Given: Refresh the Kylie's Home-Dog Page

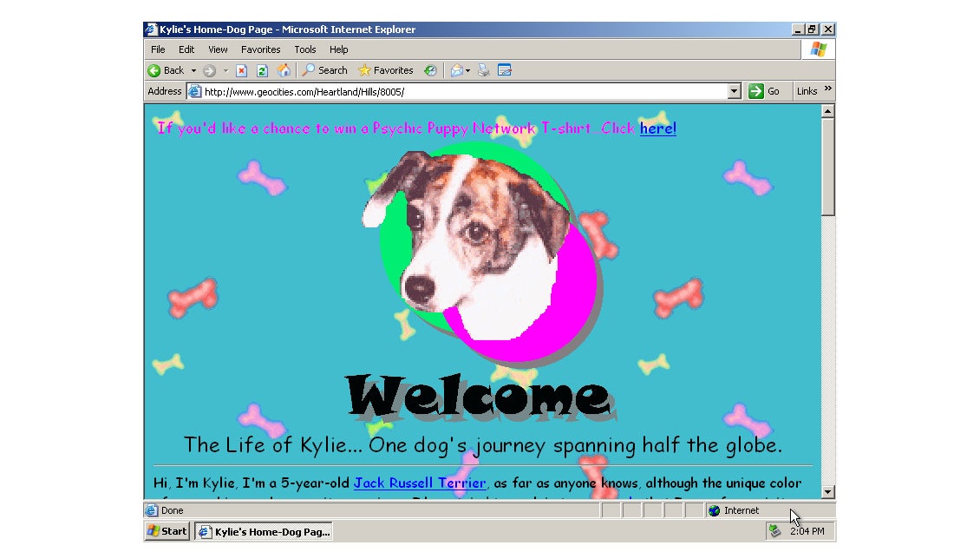Looking at the screenshot, I should pos(262,70).
